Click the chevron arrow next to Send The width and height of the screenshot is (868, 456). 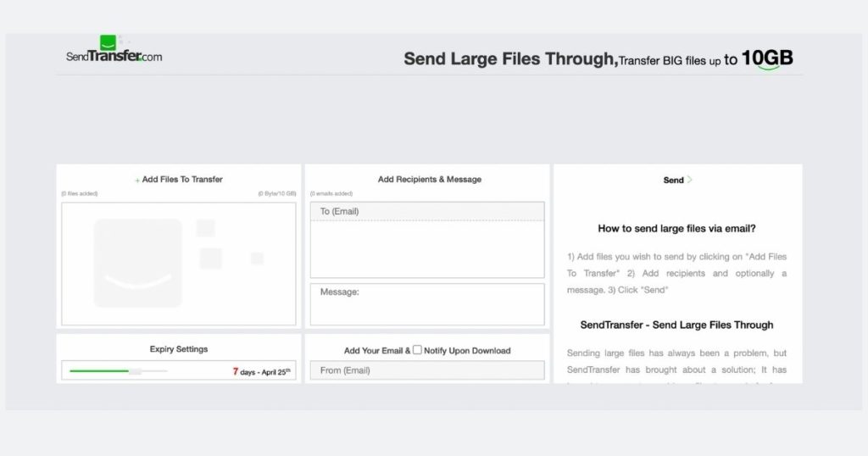click(x=690, y=180)
